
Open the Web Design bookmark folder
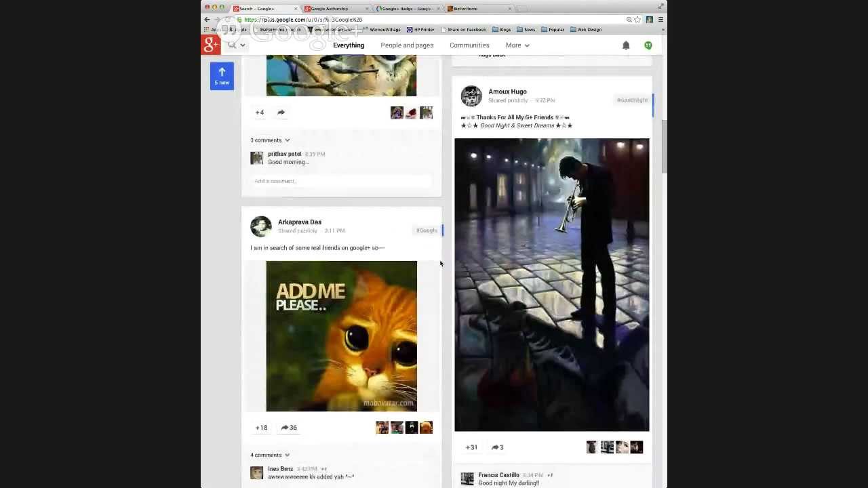587,30
